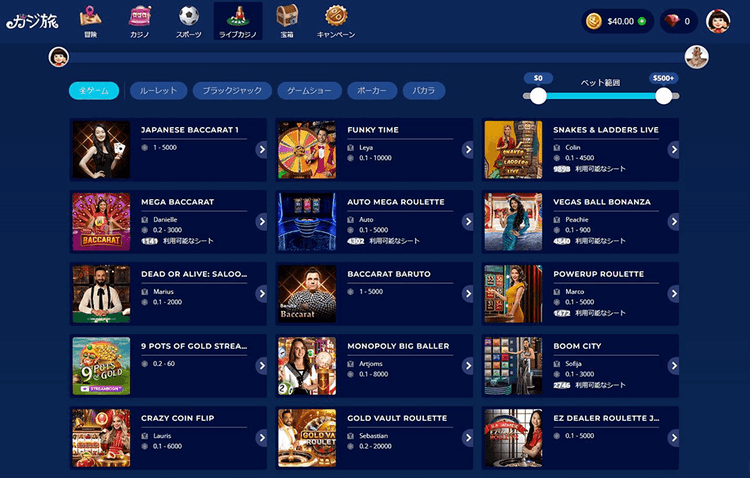750x478 pixels.
Task: Open Snakes & Ladders Live arrow
Action: click(673, 149)
